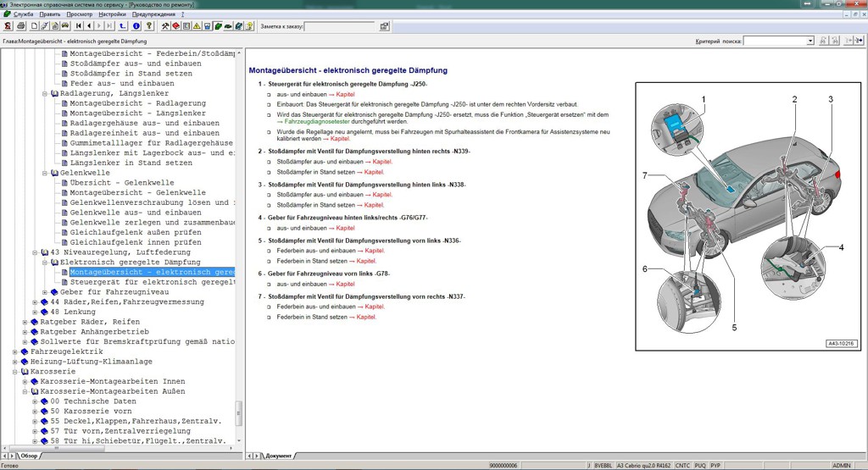
Task: Expand the Fahrzeugelektrik node
Action: tap(15, 352)
